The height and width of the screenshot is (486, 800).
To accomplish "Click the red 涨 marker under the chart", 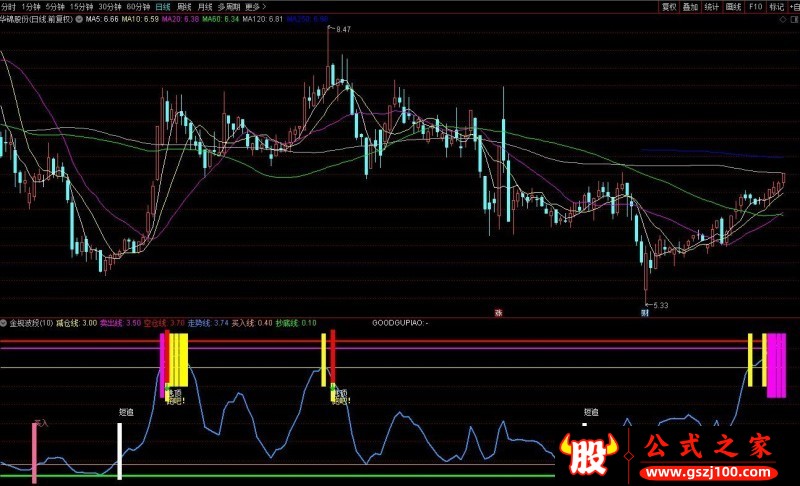I will coord(497,312).
